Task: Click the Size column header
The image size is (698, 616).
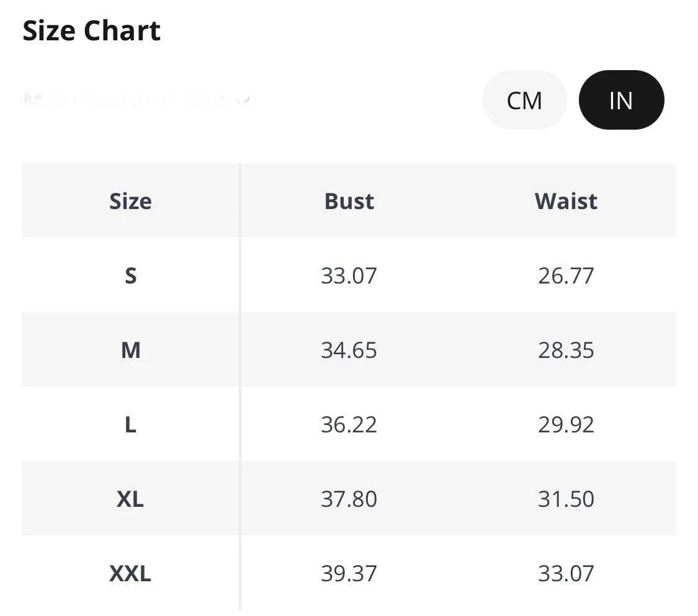Action: 130,201
